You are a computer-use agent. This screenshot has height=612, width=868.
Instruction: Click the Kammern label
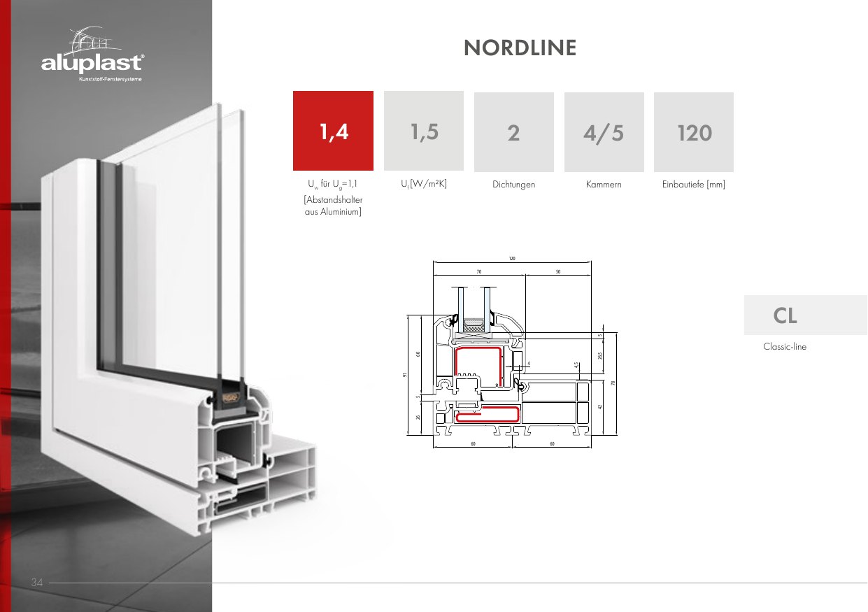[604, 185]
